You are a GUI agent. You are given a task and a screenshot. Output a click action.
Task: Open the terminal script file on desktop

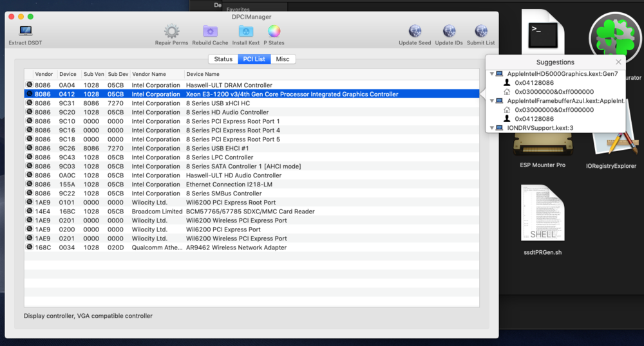pos(542,32)
